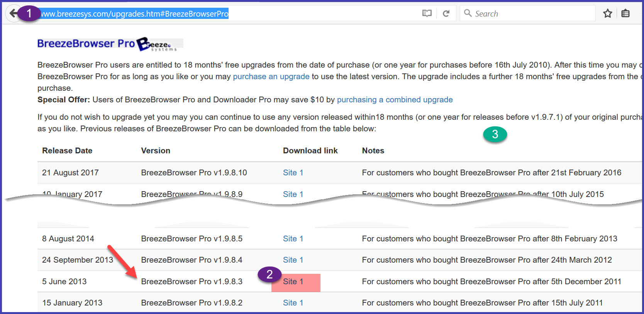Download v1.9.8.9 via Site 1 link

click(293, 194)
